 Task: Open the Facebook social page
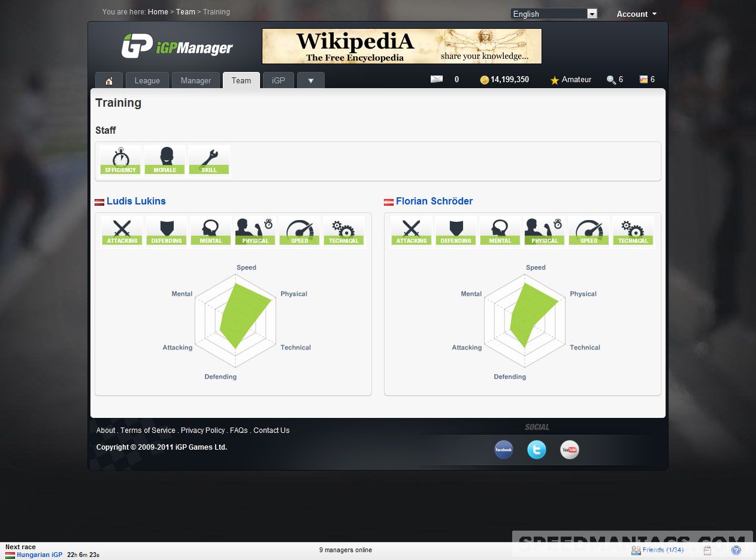coord(503,450)
